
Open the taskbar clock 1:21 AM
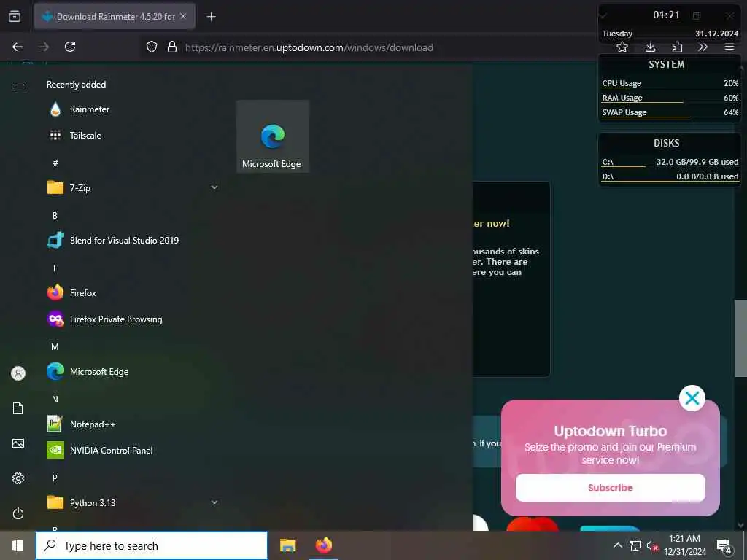(x=685, y=545)
